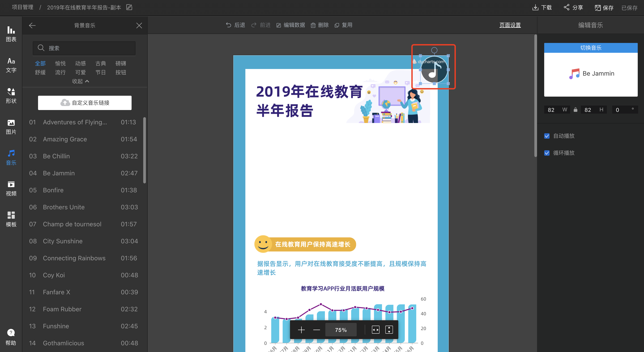Select the music note element on canvas
Screen dimensions: 644x352
click(x=434, y=70)
